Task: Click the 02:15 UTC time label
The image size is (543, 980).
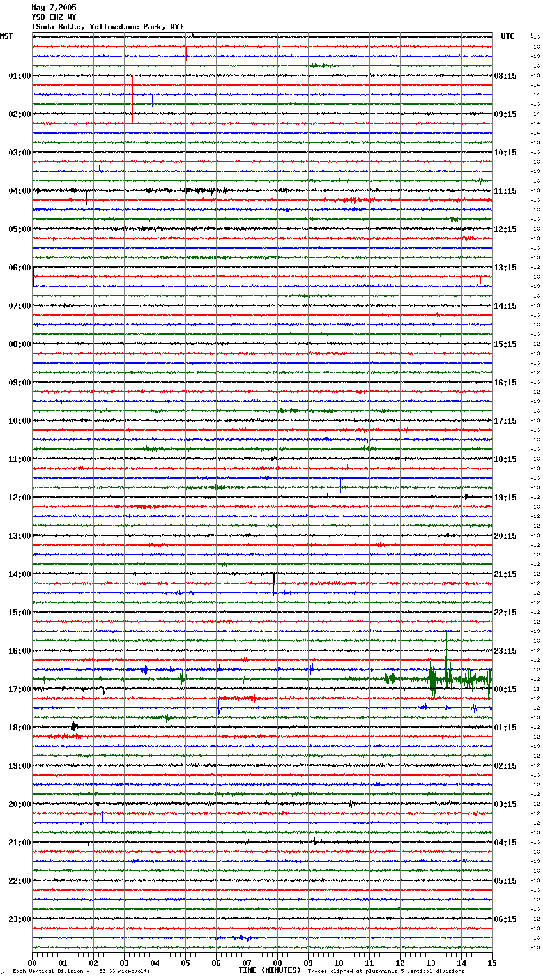Action: (x=505, y=766)
